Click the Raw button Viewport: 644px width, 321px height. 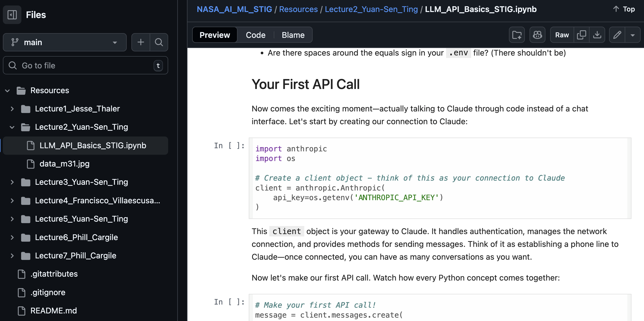[x=562, y=35]
